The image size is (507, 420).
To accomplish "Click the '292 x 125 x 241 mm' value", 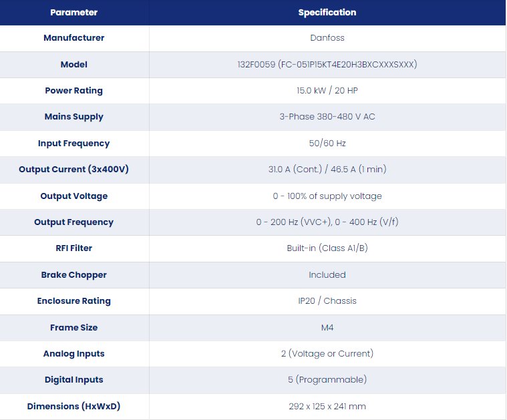I will (327, 406).
